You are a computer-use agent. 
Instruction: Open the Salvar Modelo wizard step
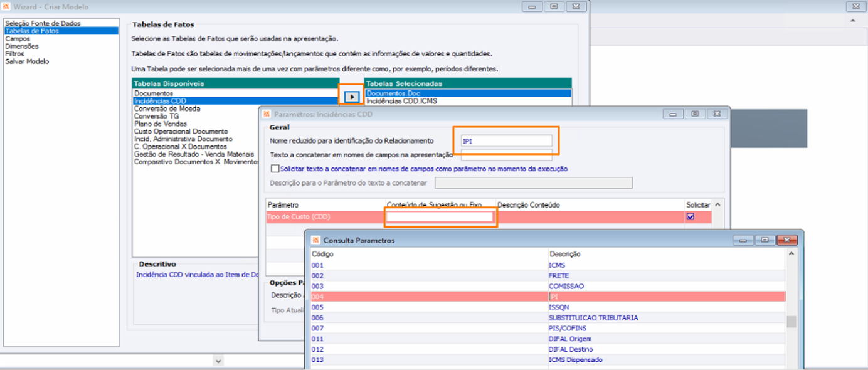point(27,61)
